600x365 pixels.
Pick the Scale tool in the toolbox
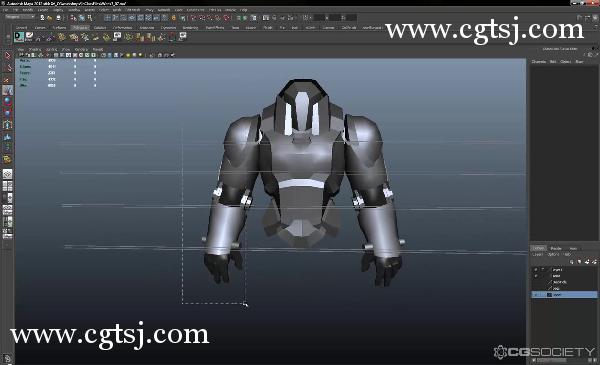tap(7, 113)
